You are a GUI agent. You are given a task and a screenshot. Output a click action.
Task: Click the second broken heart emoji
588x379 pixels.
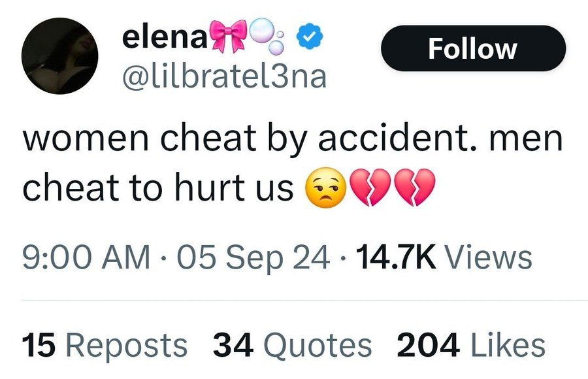414,189
